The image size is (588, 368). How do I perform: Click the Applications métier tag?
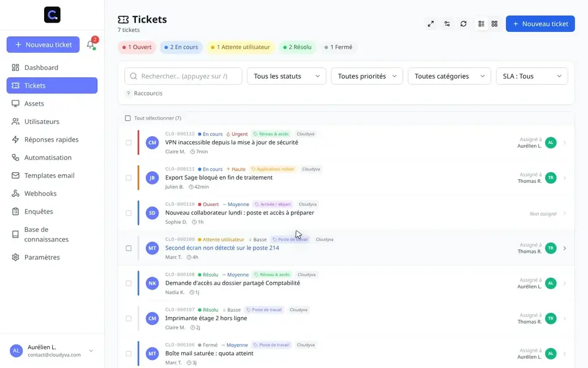point(272,169)
